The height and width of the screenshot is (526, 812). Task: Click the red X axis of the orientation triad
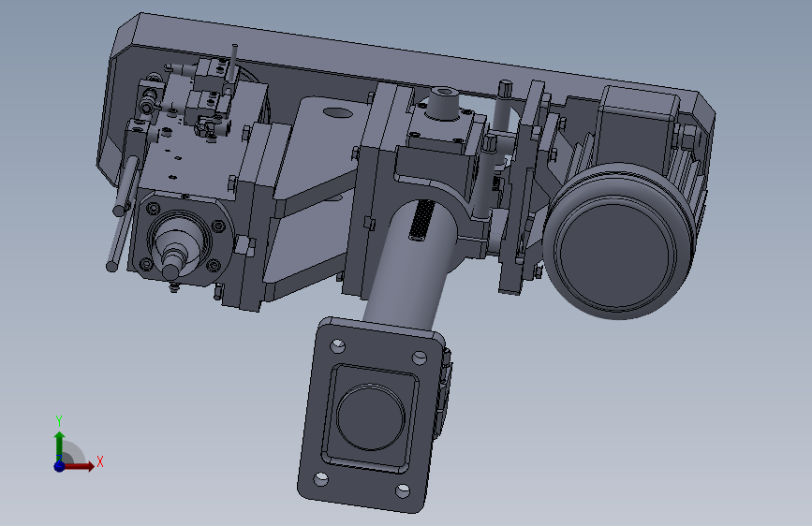[79, 466]
